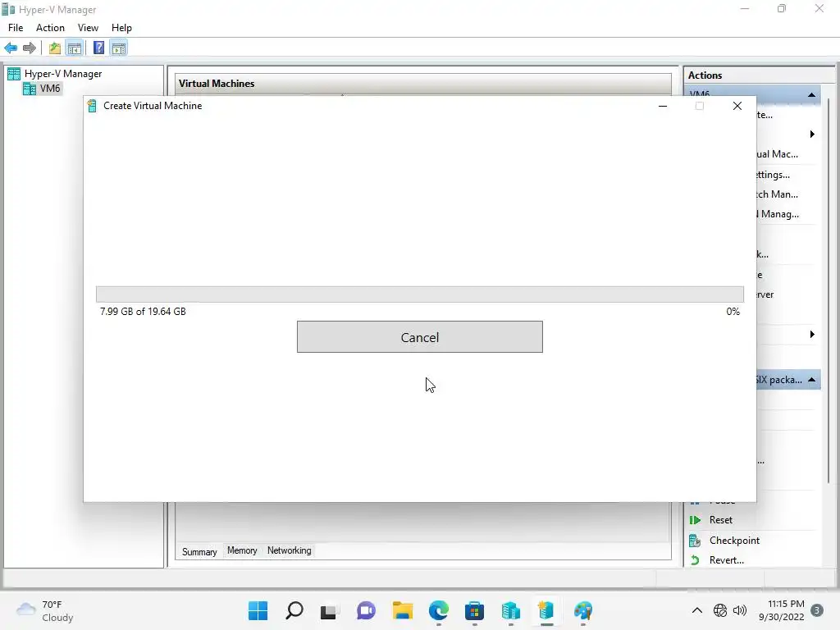The height and width of the screenshot is (630, 840).
Task: Open the Paint taskbar icon
Action: click(x=583, y=610)
